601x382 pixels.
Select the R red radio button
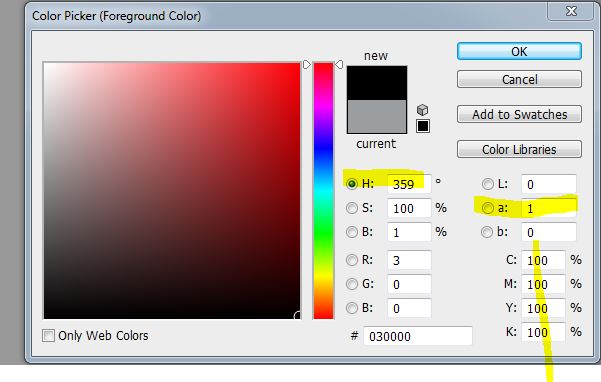click(x=351, y=260)
